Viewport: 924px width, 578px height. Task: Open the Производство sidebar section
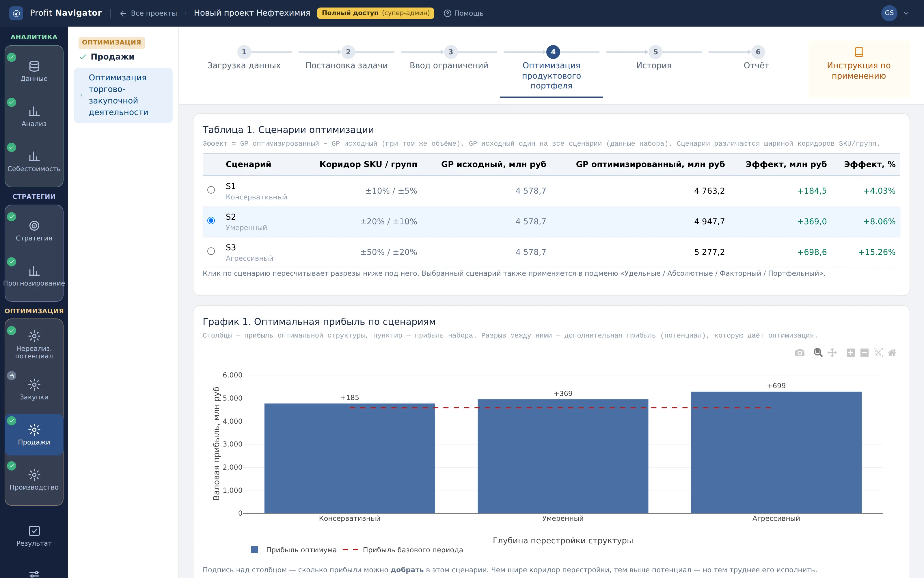[x=34, y=480]
